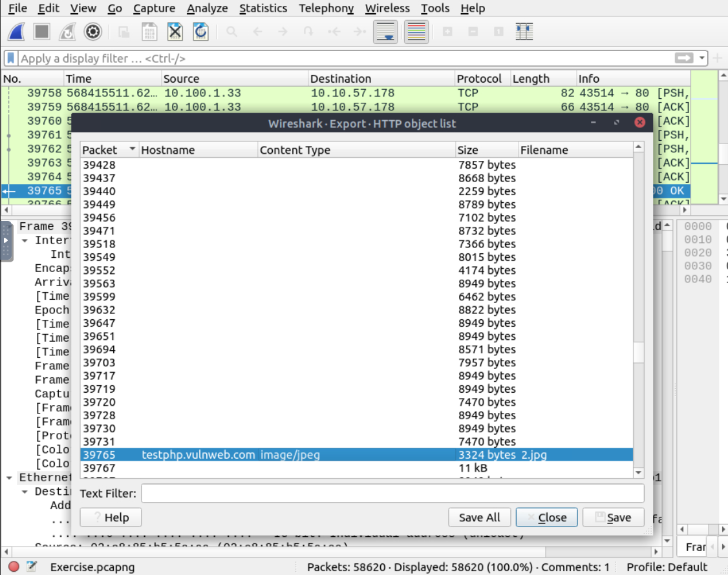Expand the Ethernet tree node

pyautogui.click(x=10, y=477)
